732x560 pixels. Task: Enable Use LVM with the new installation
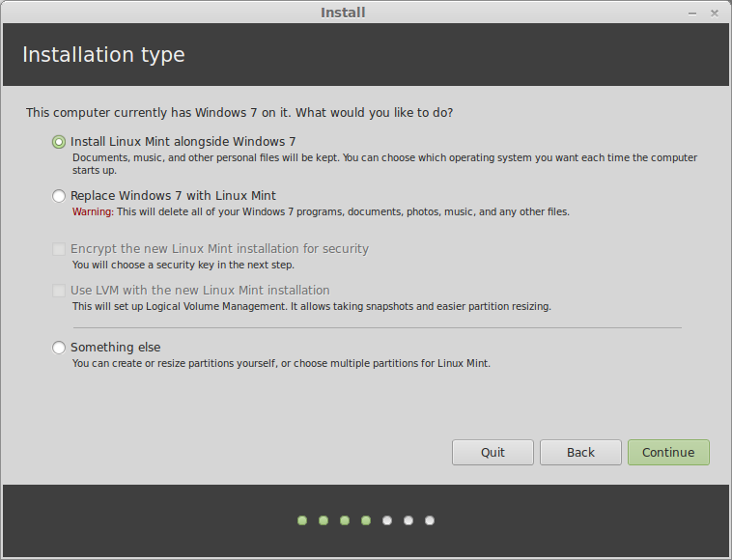click(x=59, y=291)
